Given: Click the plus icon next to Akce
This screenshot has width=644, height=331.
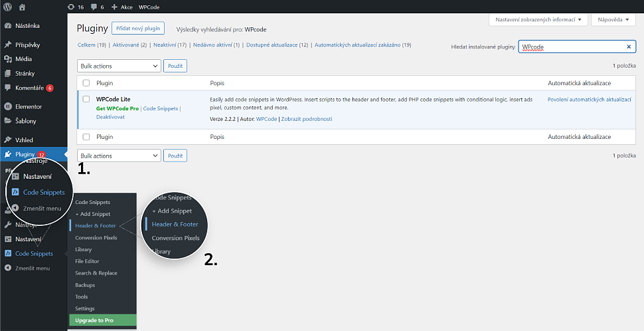Looking at the screenshot, I should coord(114,7).
